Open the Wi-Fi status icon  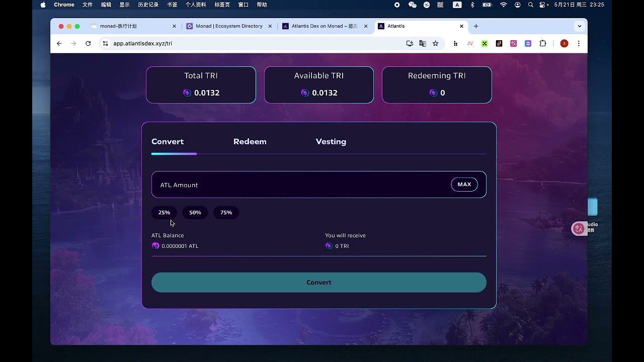pos(504,5)
